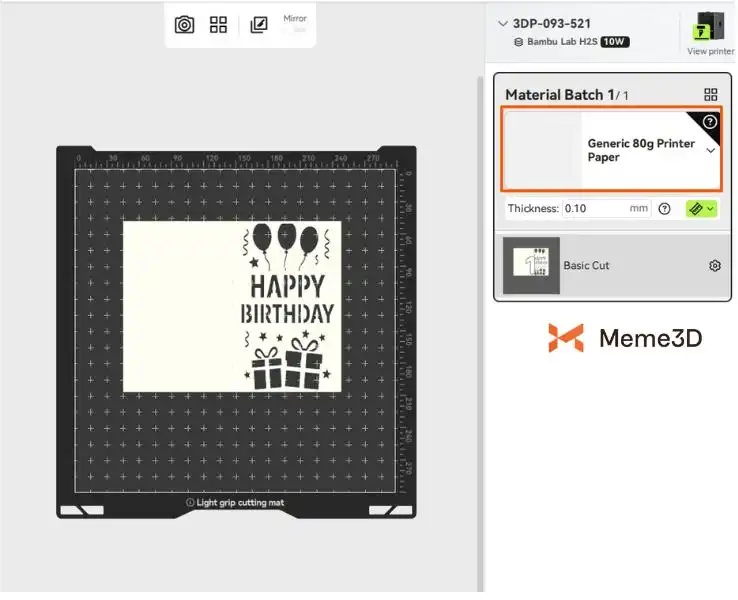Select the knife layer edit toolbar icon
The width and height of the screenshot is (738, 600).
[258, 24]
